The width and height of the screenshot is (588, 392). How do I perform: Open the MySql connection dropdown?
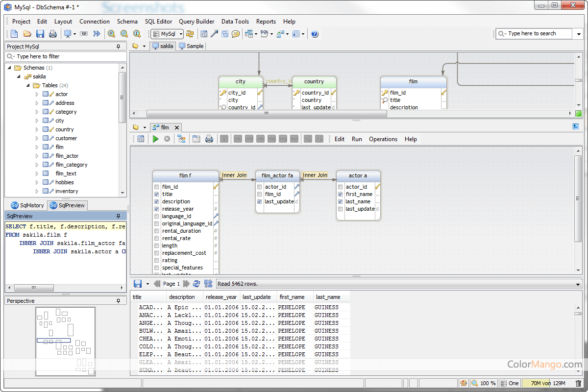[x=181, y=34]
